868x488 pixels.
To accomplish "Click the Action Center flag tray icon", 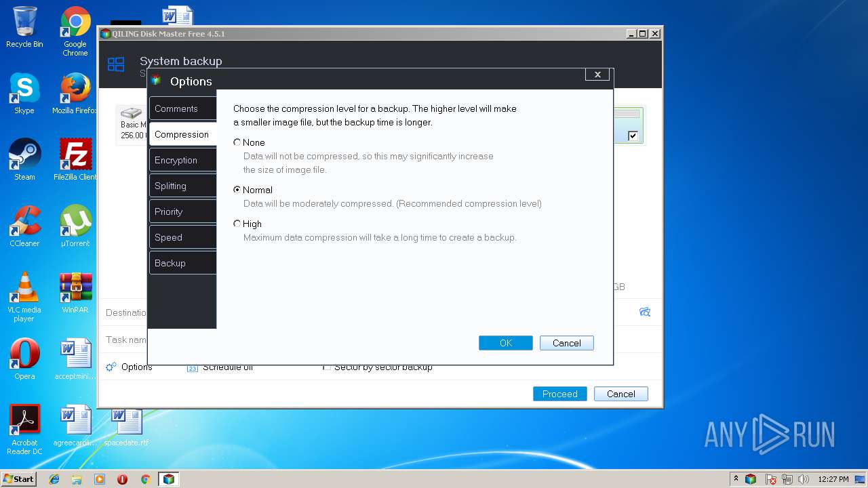I will coord(771,479).
